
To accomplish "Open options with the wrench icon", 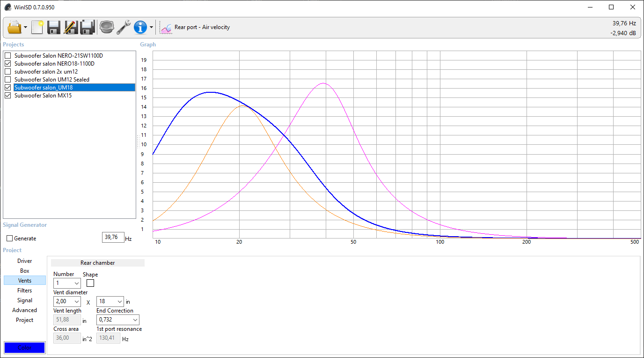I will [x=124, y=27].
